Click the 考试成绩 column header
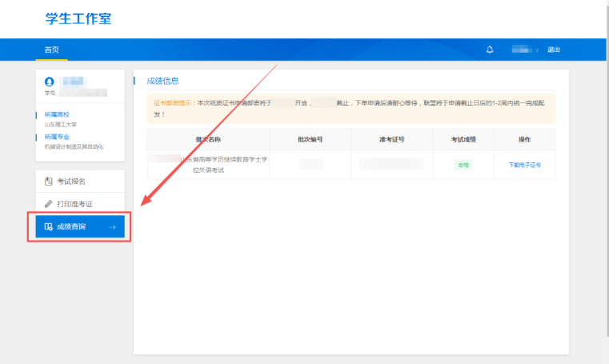The image size is (609, 364). pyautogui.click(x=463, y=139)
